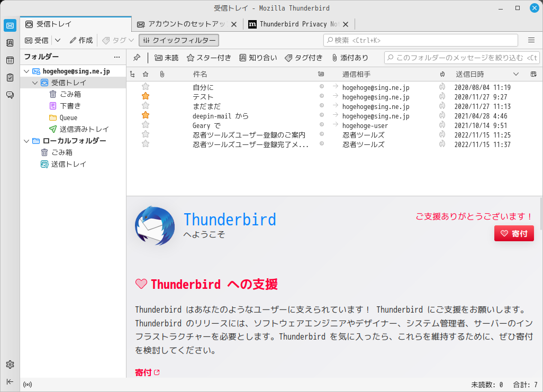
Task: Collapse the hogehoge@sing.ne.jp account tree
Action: (x=26, y=71)
